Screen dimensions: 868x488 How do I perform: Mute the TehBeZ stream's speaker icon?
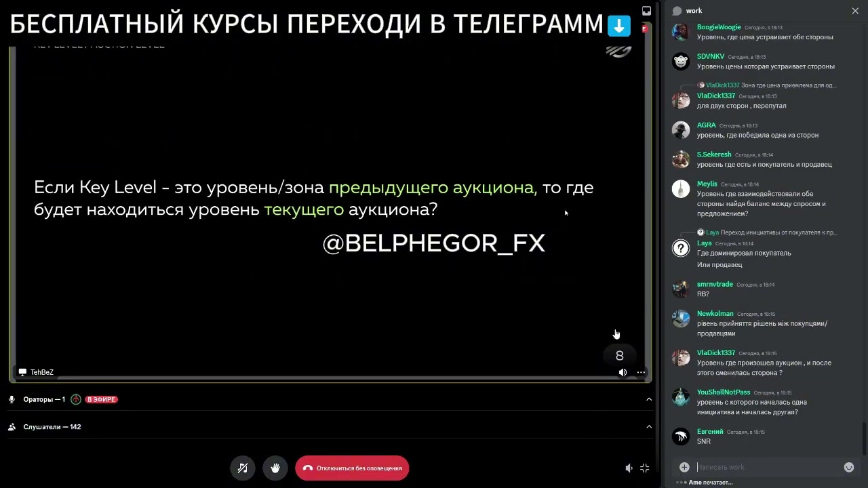623,372
